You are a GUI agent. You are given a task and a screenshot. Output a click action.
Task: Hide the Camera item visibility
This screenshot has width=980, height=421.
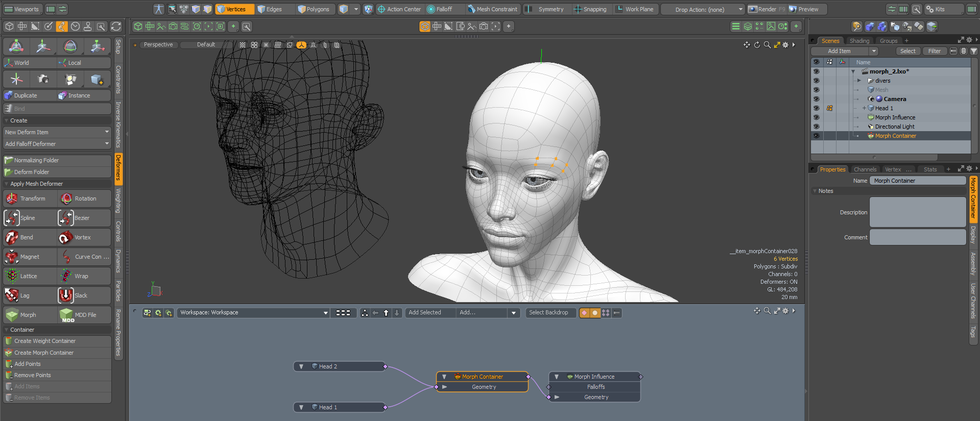coord(816,99)
